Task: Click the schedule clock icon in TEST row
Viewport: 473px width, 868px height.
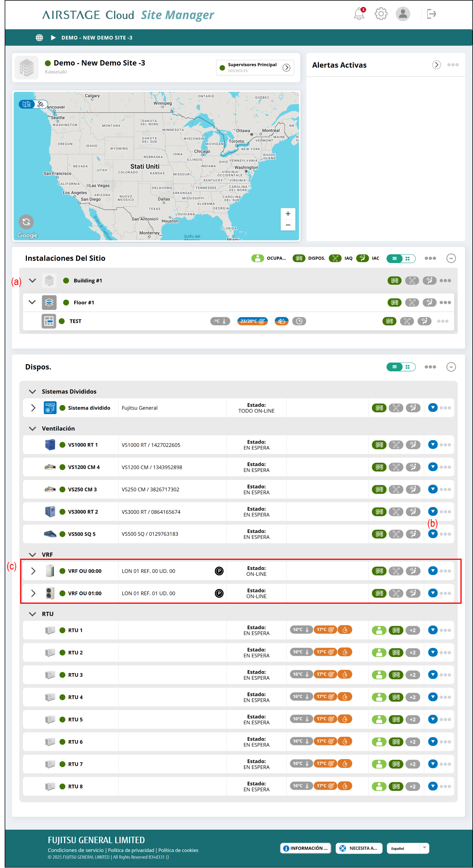Action: coord(299,321)
